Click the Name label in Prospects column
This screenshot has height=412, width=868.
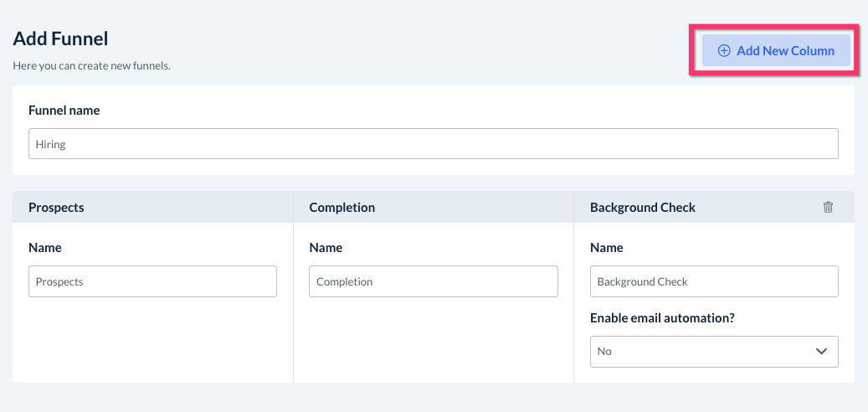(44, 248)
